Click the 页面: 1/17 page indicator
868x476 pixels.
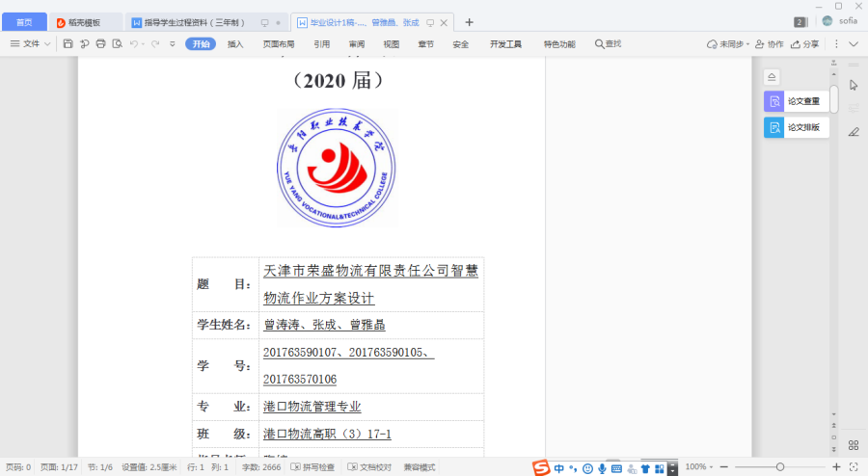coord(59,467)
